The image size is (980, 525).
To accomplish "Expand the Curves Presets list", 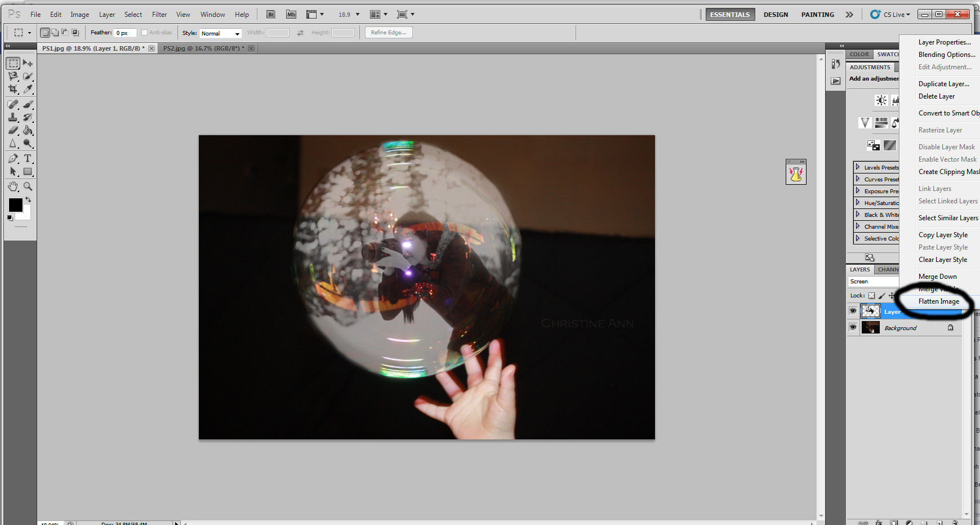I will pos(858,179).
